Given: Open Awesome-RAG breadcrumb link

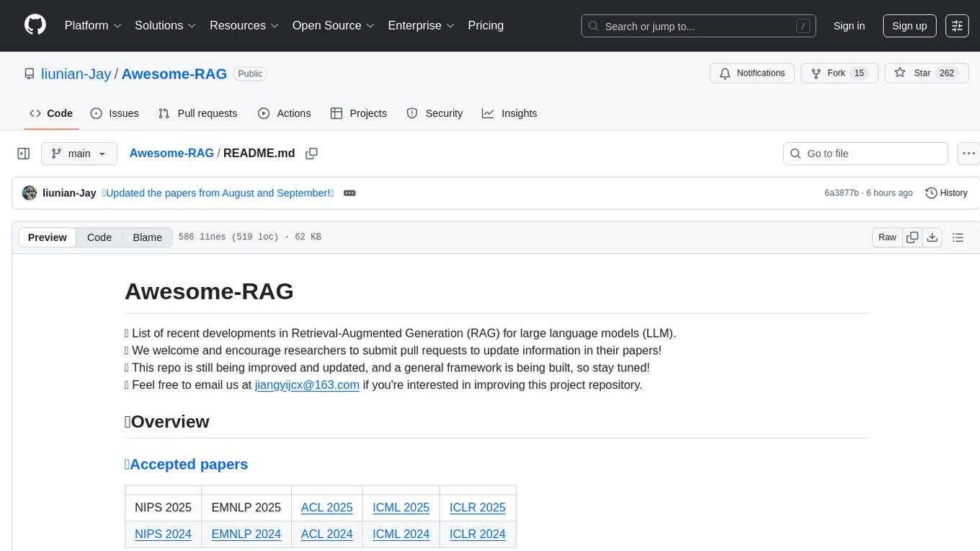Looking at the screenshot, I should click(x=171, y=153).
